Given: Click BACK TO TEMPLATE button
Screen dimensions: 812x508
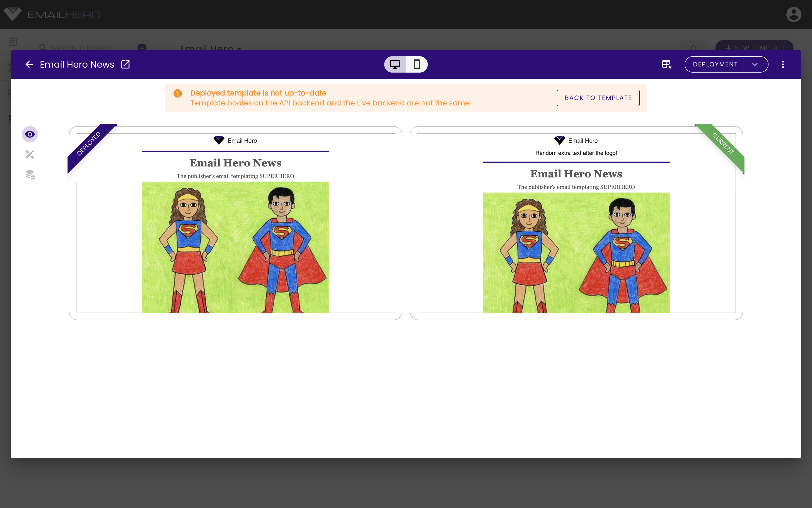Looking at the screenshot, I should coord(598,98).
